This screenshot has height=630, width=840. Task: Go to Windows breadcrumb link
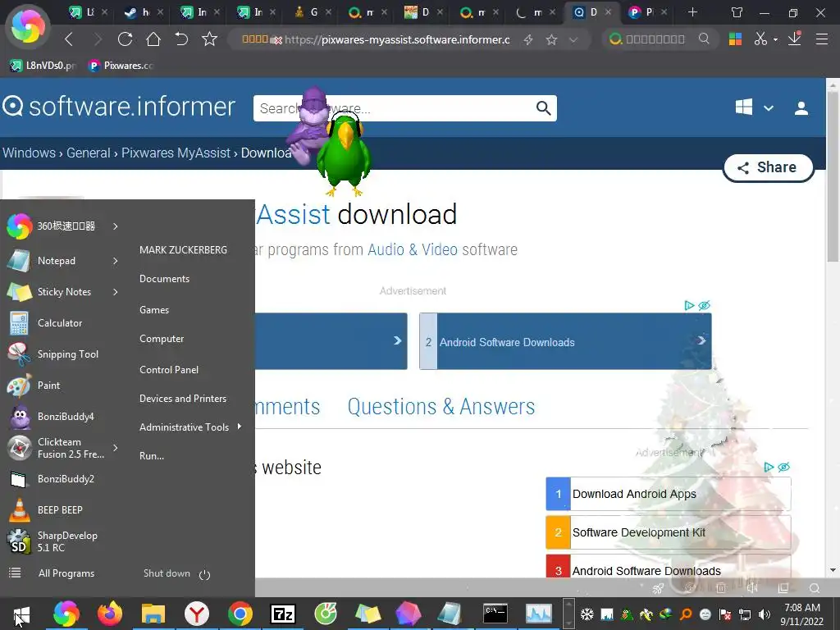29,153
